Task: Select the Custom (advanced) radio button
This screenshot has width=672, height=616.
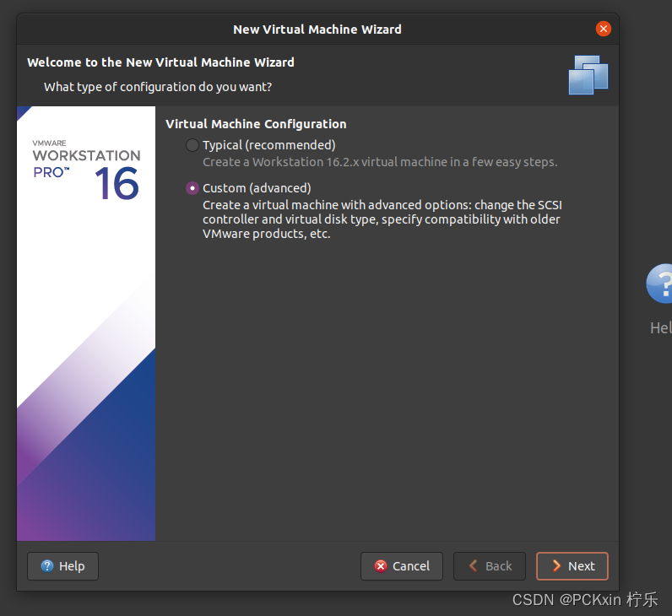Action: [x=192, y=188]
